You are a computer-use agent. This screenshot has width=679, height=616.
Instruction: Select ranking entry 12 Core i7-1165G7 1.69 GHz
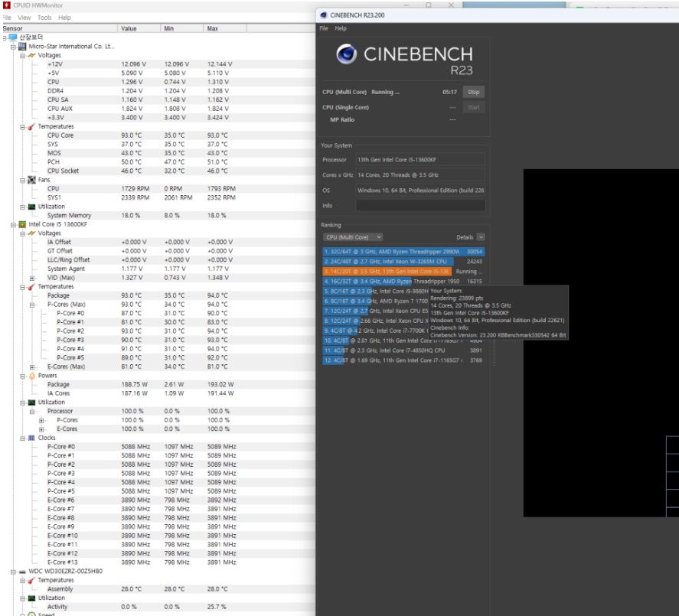coord(403,360)
